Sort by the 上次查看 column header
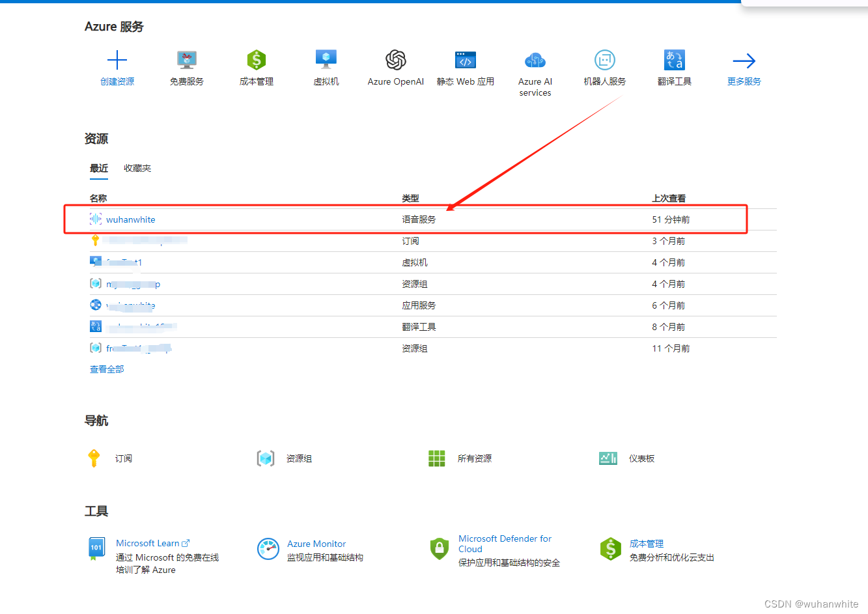This screenshot has height=614, width=868. [669, 198]
